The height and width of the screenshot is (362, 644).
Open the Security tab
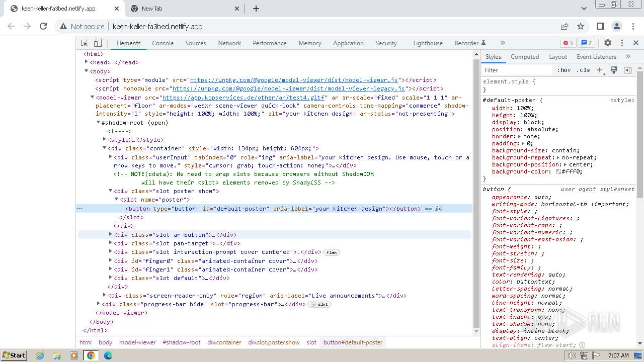click(386, 43)
